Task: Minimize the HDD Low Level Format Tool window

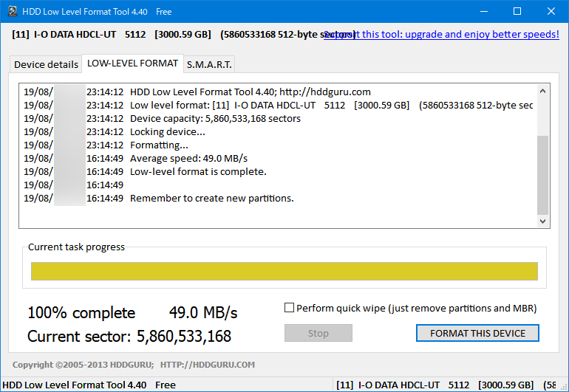Action: click(484, 11)
